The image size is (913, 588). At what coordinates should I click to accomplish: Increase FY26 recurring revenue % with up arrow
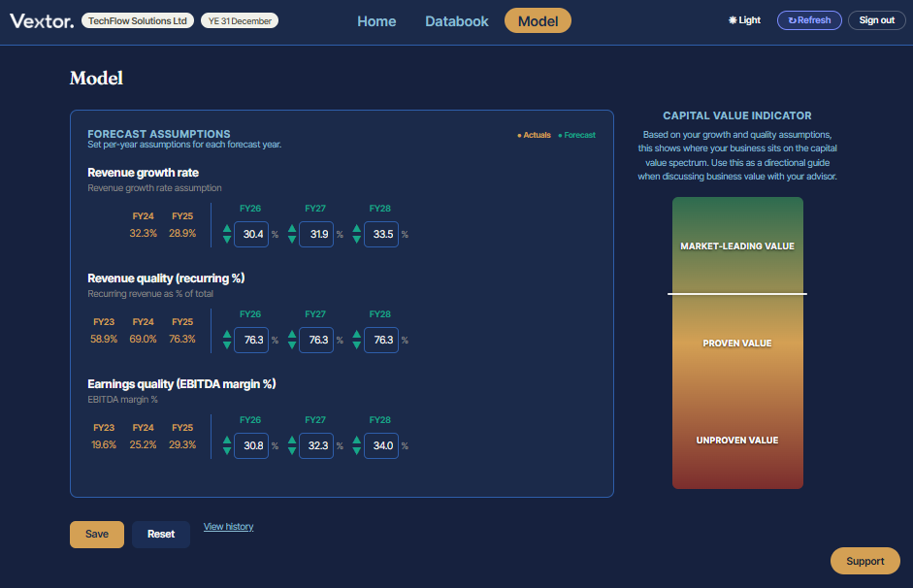coord(227,335)
